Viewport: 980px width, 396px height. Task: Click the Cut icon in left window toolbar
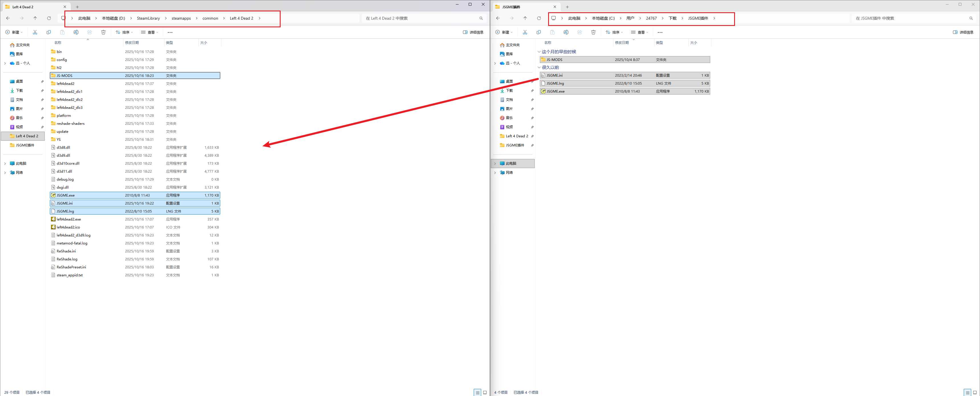coord(35,32)
